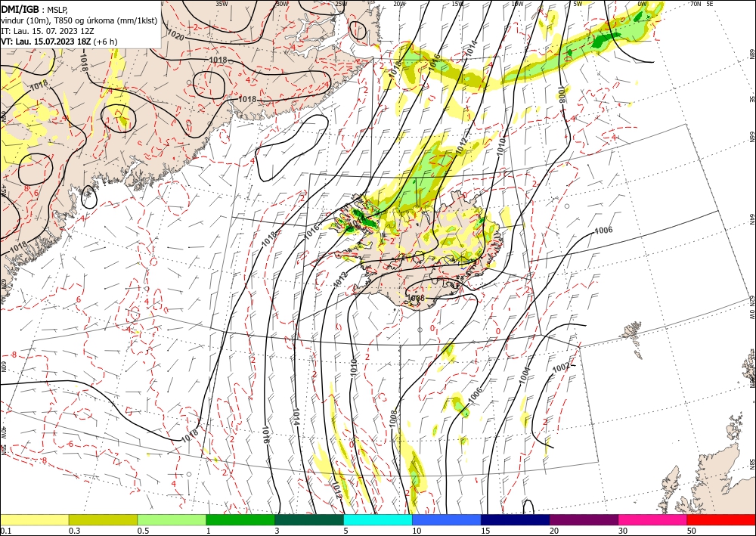
Task: Click the '1006' isobar label east of Iceland
Action: click(603, 231)
